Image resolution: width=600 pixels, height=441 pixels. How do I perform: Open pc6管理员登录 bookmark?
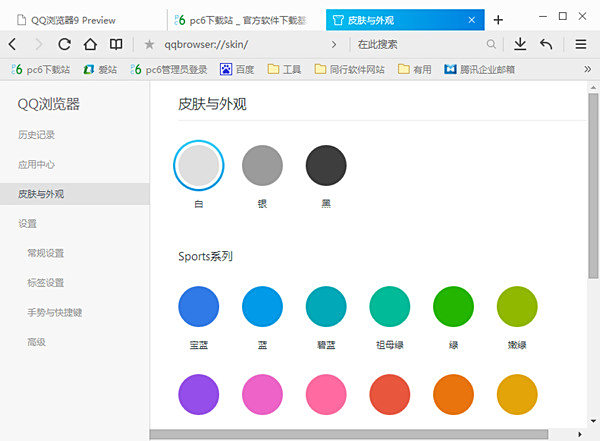point(169,69)
